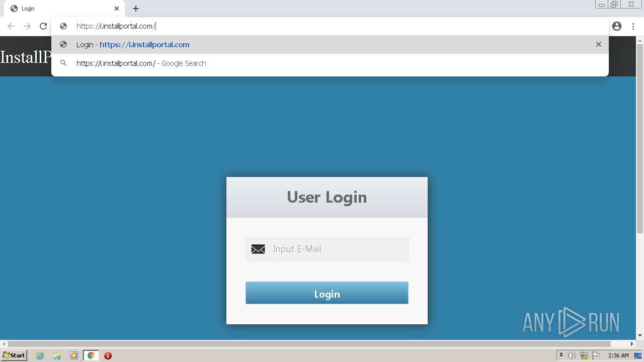Click the horizontal scrollbar thumb
This screenshot has height=362, width=644.
pyautogui.click(x=310, y=344)
